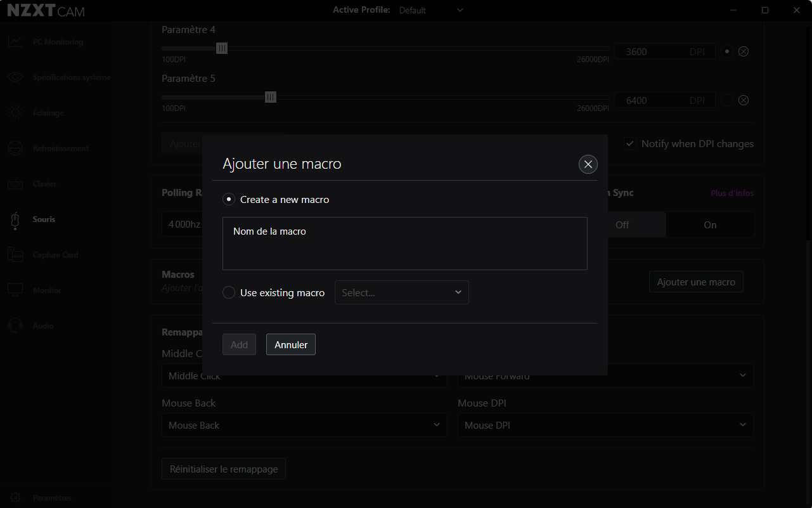The height and width of the screenshot is (508, 812).
Task: Switch to the Souris section
Action: 15,219
